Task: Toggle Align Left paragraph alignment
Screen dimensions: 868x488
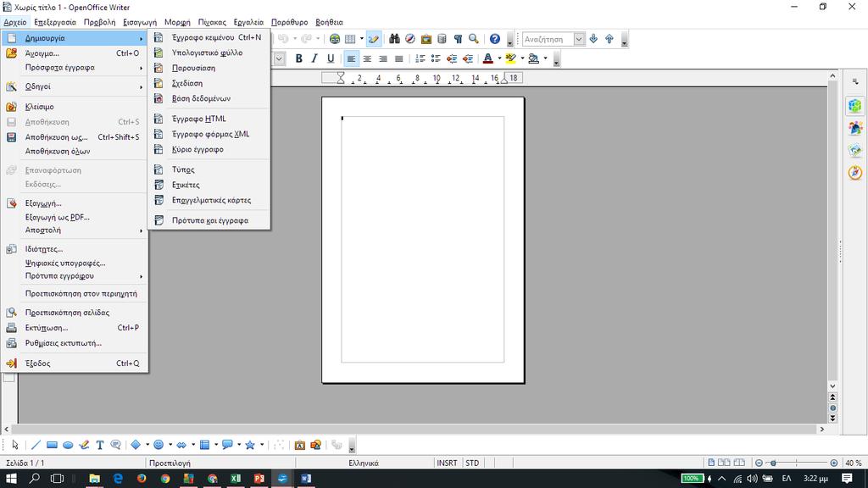Action: pos(351,58)
